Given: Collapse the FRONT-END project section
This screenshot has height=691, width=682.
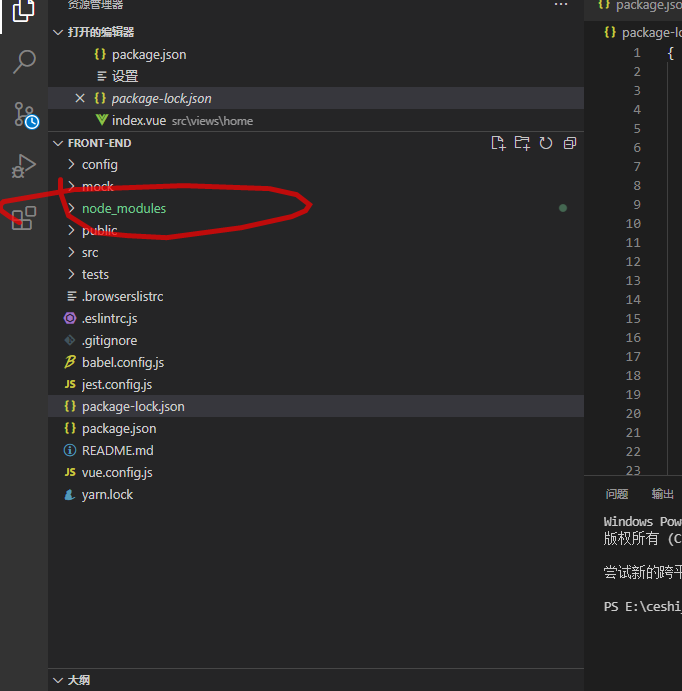Looking at the screenshot, I should click(x=58, y=143).
